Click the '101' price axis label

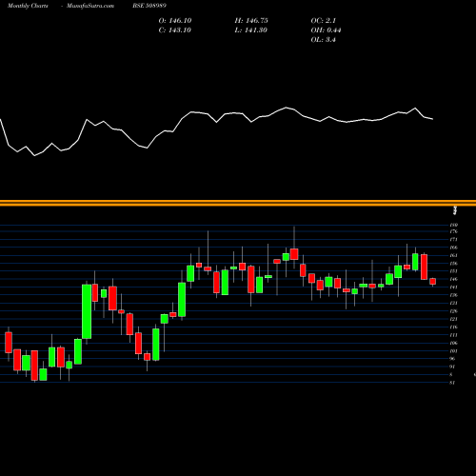454,351
